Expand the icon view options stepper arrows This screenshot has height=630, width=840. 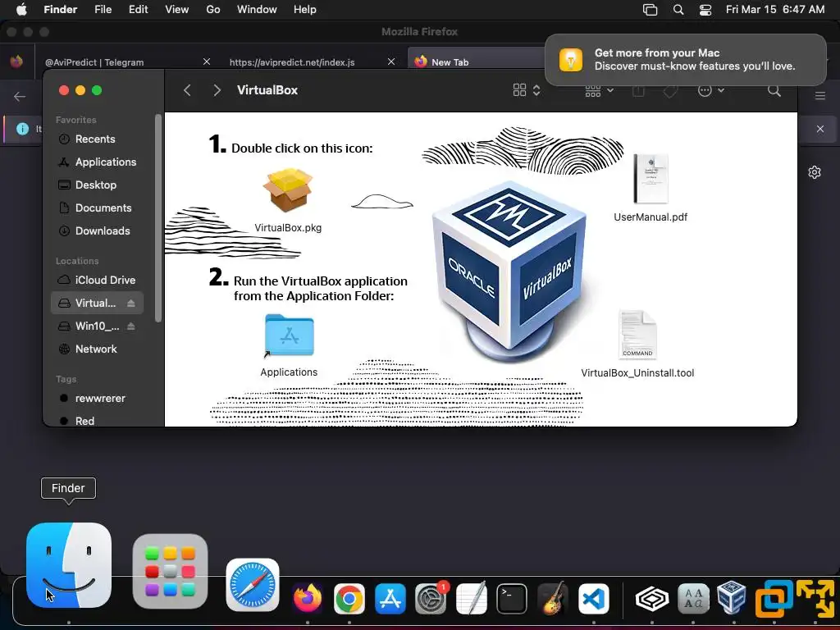536,90
